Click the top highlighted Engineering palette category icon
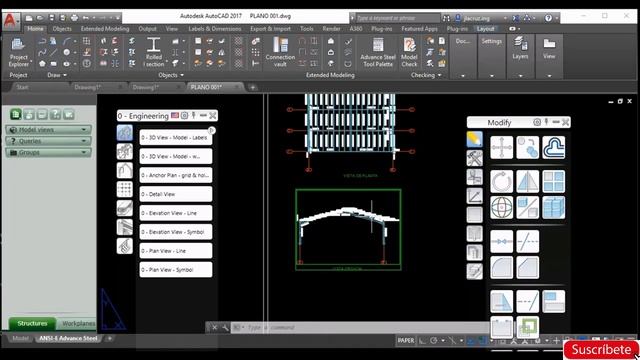Viewport: 640px width, 360px height. pyautogui.click(x=124, y=133)
